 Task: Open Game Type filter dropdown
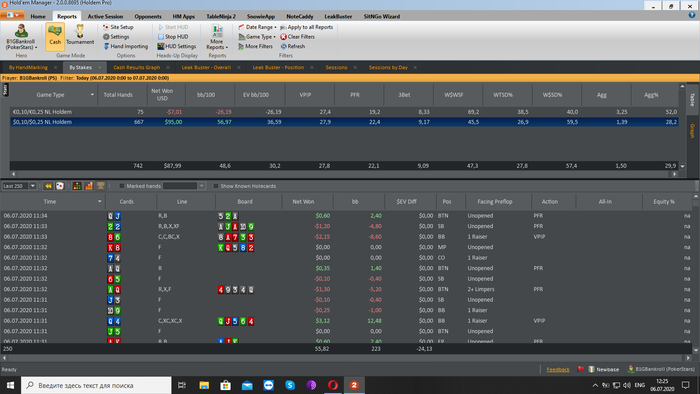click(x=257, y=37)
